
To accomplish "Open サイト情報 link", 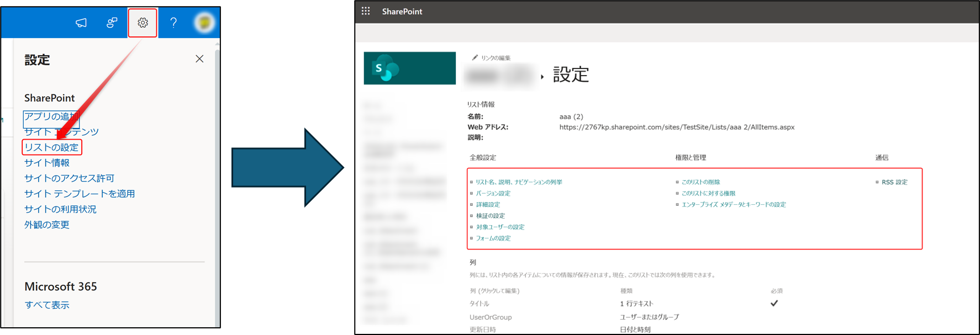I will coord(47,163).
